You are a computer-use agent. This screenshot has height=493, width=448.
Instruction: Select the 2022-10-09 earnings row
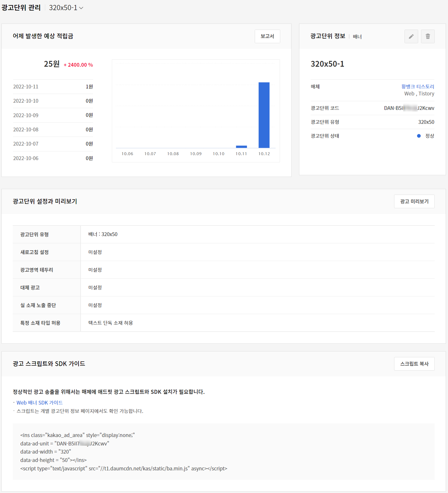coord(53,115)
